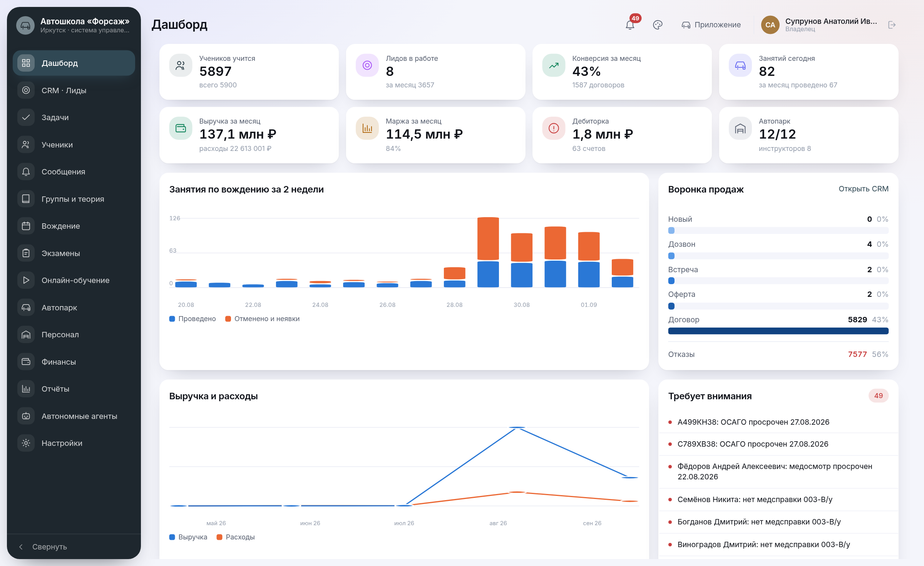Viewport: 924px width, 566px height.
Task: Click the logout icon next to the user name
Action: coord(892,25)
